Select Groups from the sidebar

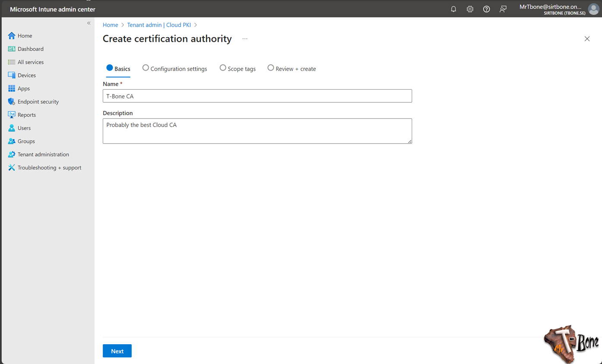pyautogui.click(x=25, y=141)
